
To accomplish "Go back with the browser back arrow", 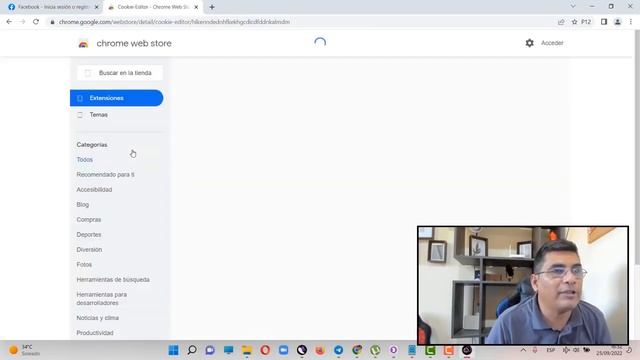I will point(9,22).
